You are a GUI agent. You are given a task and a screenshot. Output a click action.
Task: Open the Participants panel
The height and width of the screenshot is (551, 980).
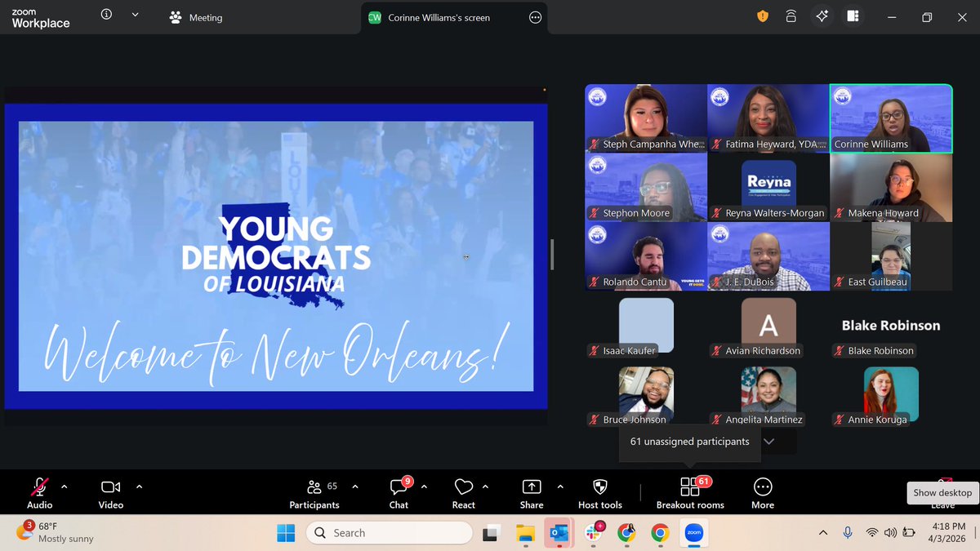click(314, 493)
